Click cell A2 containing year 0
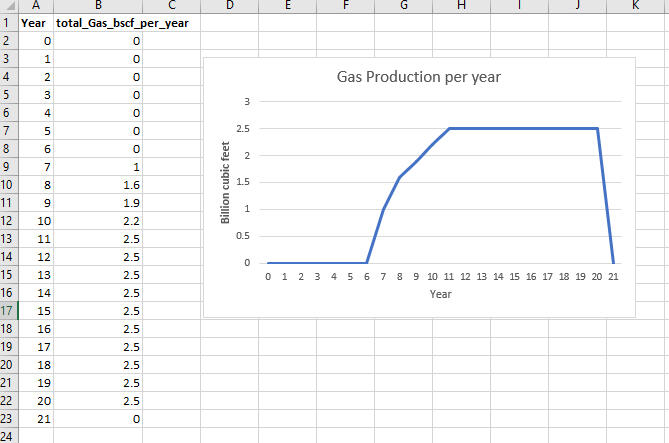The height and width of the screenshot is (443, 669). [36, 41]
